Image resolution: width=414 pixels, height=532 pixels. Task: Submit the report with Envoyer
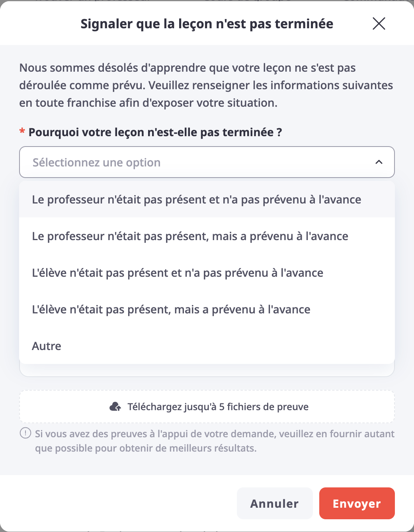357,503
